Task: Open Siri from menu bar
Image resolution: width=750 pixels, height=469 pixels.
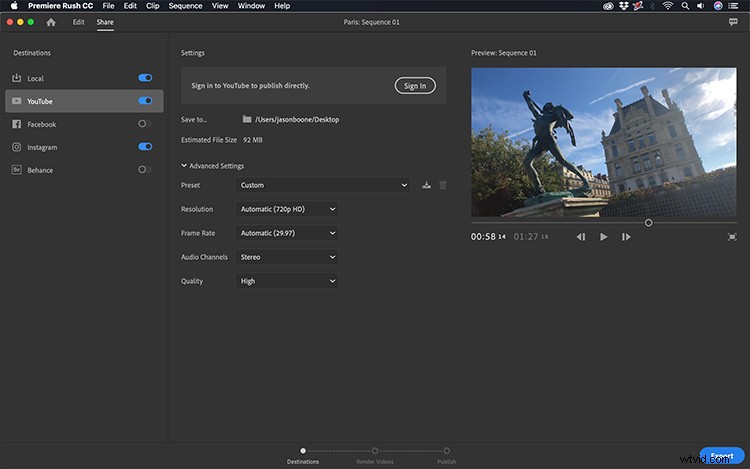Action: coord(717,6)
